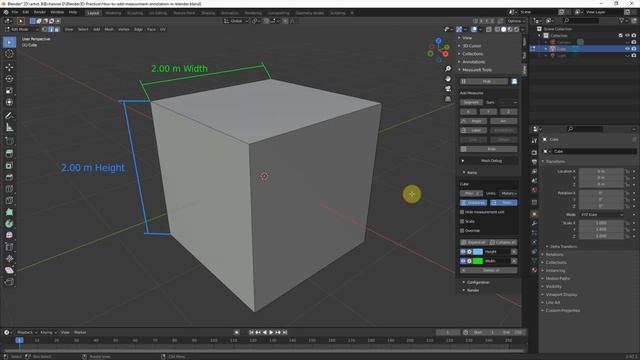Open the Edit menu
640x360 pixels.
point(26,12)
